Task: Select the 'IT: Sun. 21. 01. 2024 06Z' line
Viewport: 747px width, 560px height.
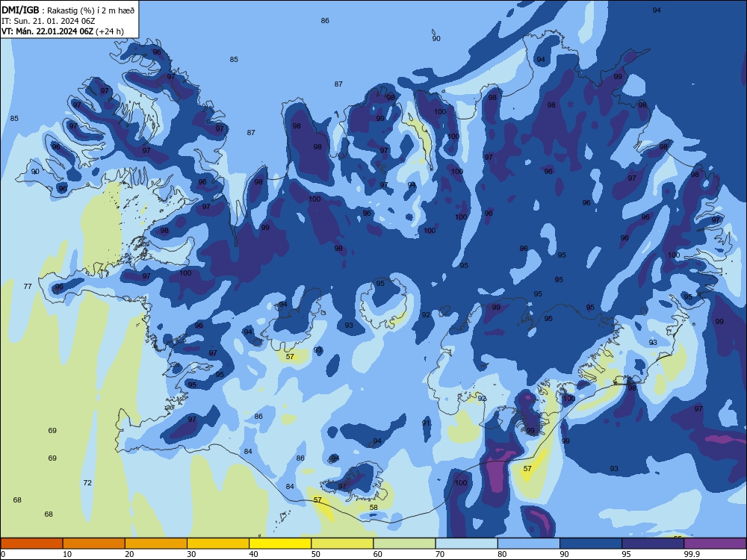Action: pos(48,21)
